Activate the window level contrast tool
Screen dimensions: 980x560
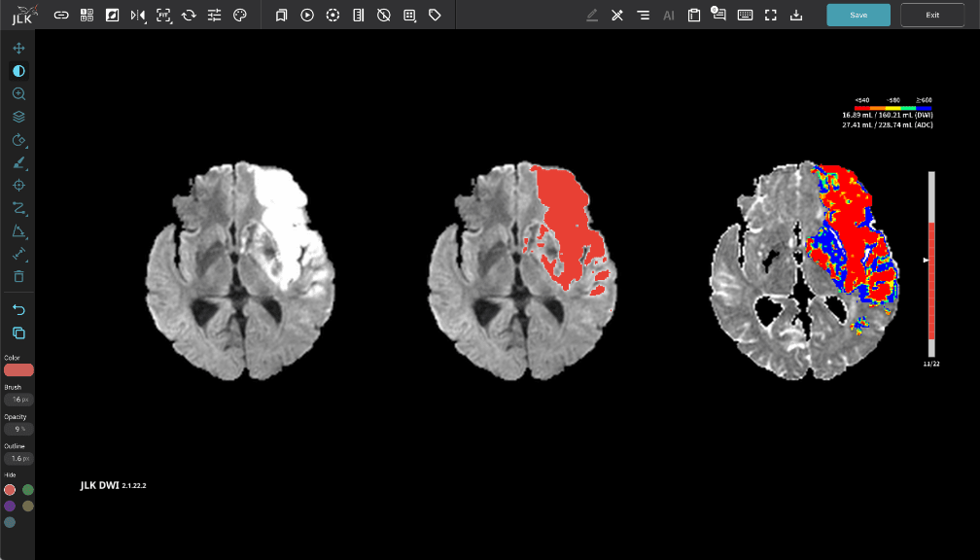click(x=18, y=71)
